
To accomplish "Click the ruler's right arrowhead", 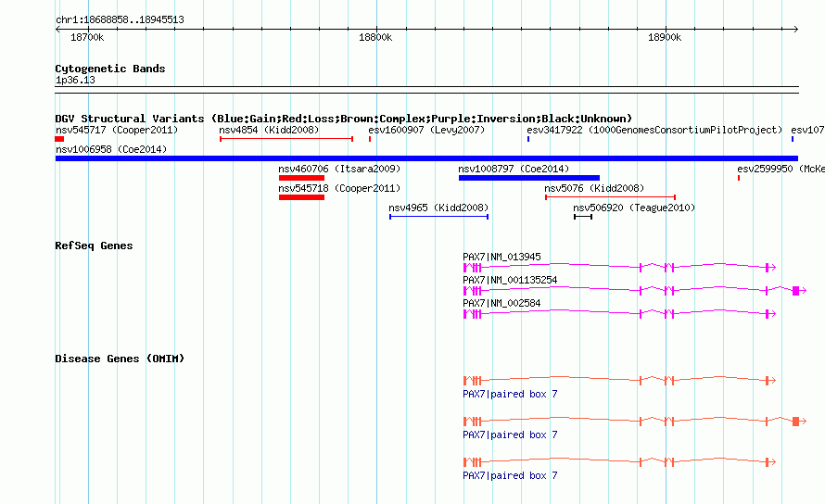I will point(795,29).
